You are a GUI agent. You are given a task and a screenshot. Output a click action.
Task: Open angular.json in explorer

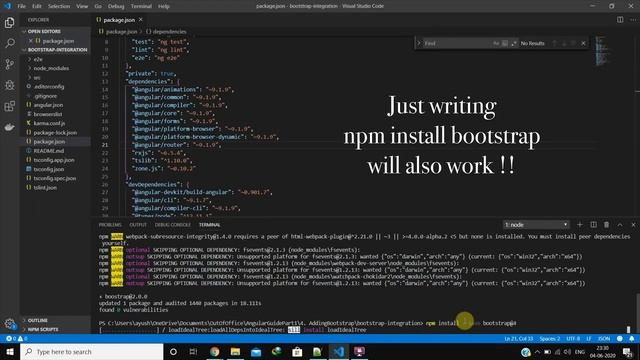(x=48, y=105)
